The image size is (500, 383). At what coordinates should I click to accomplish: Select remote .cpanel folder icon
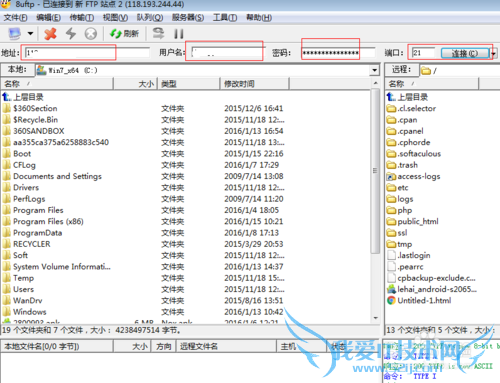tap(391, 131)
